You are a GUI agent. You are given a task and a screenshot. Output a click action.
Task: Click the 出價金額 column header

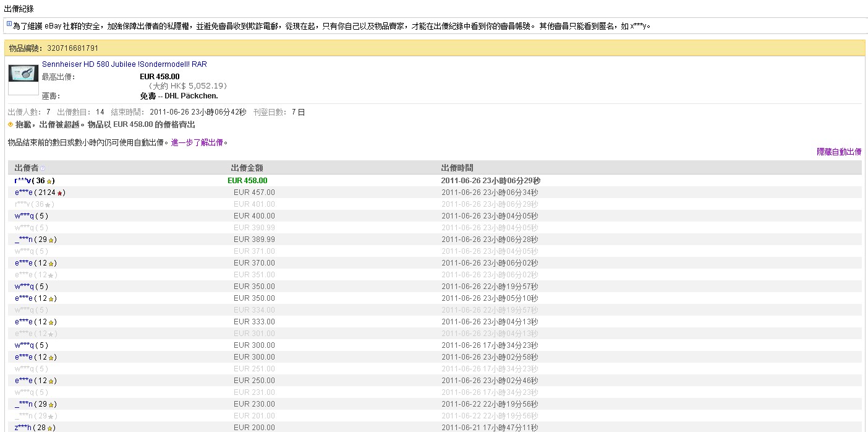[x=247, y=168]
